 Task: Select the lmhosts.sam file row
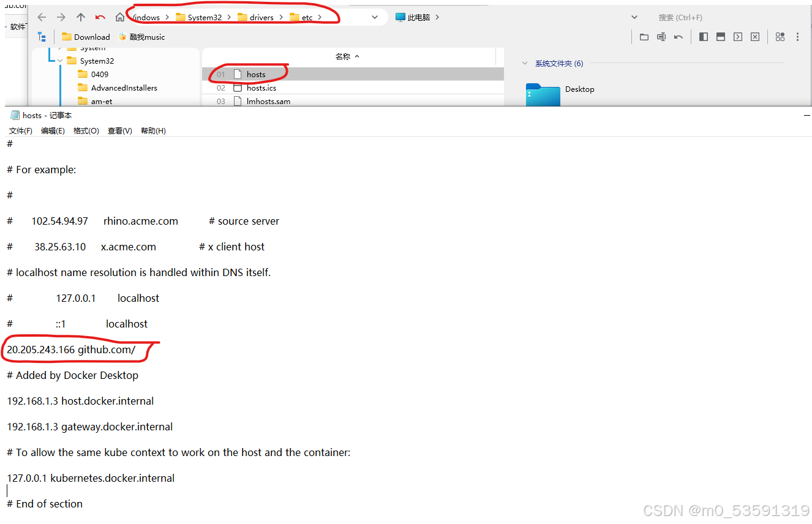click(x=353, y=101)
